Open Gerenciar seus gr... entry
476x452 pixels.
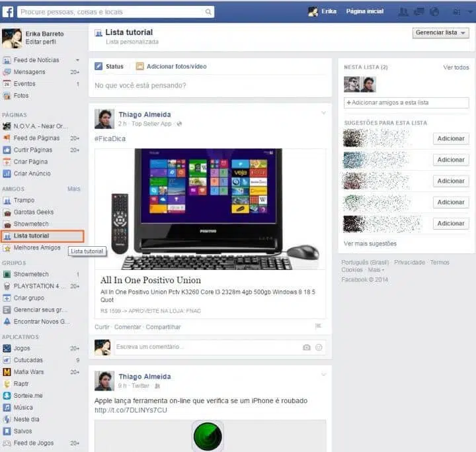tap(41, 310)
